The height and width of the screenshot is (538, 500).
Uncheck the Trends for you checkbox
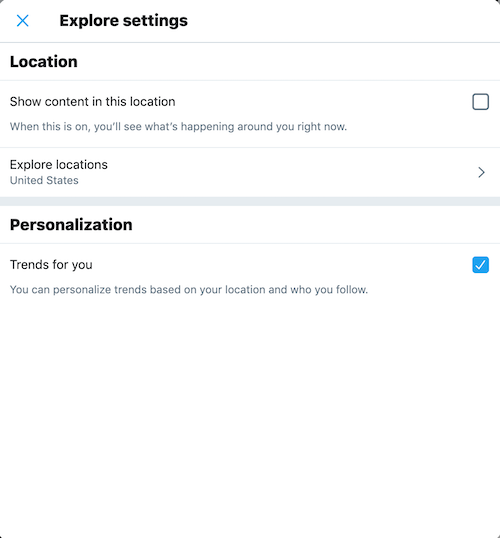480,265
